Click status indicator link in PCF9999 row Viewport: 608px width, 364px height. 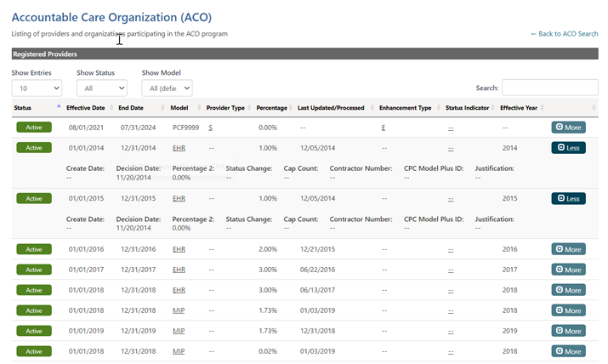(451, 128)
